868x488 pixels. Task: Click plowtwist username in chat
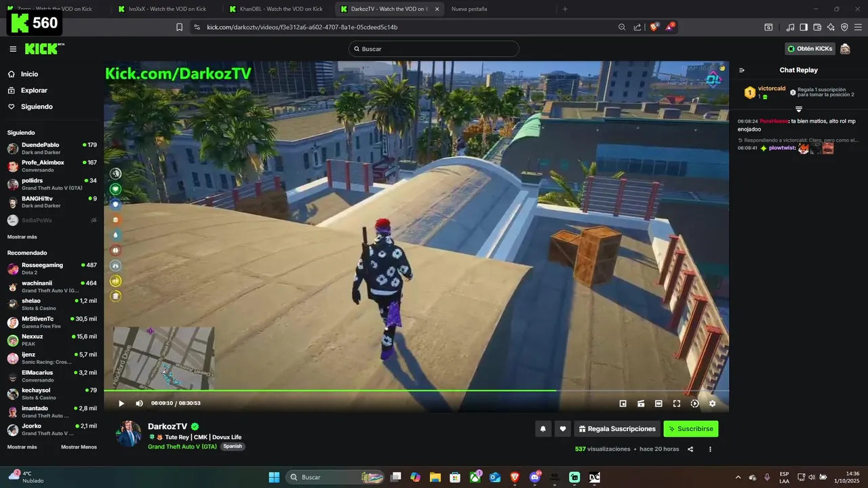click(x=781, y=148)
